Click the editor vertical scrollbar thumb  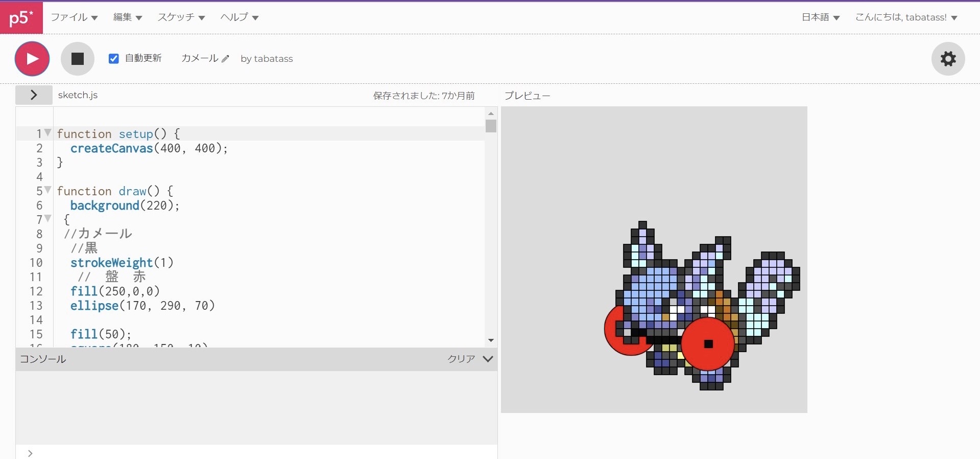point(491,126)
